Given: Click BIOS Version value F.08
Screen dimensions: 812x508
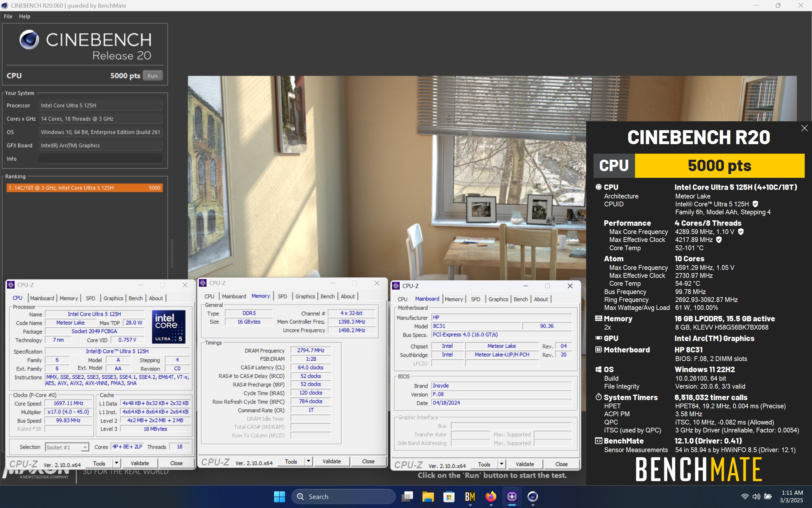Looking at the screenshot, I should (501, 394).
